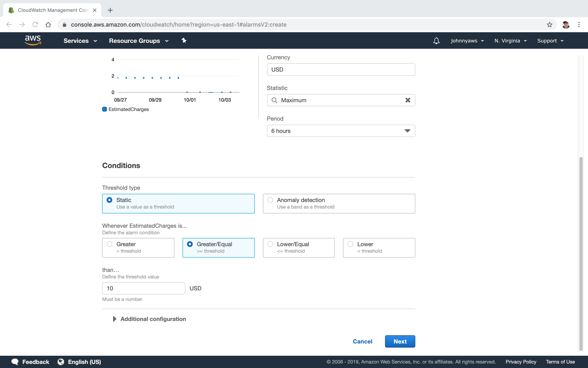Choose the Greater condition option
This screenshot has height=368, width=588.
pyautogui.click(x=138, y=248)
